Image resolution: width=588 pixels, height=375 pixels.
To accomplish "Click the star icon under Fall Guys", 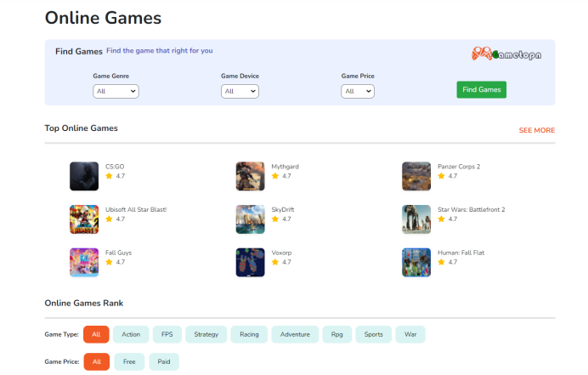I will 109,263.
